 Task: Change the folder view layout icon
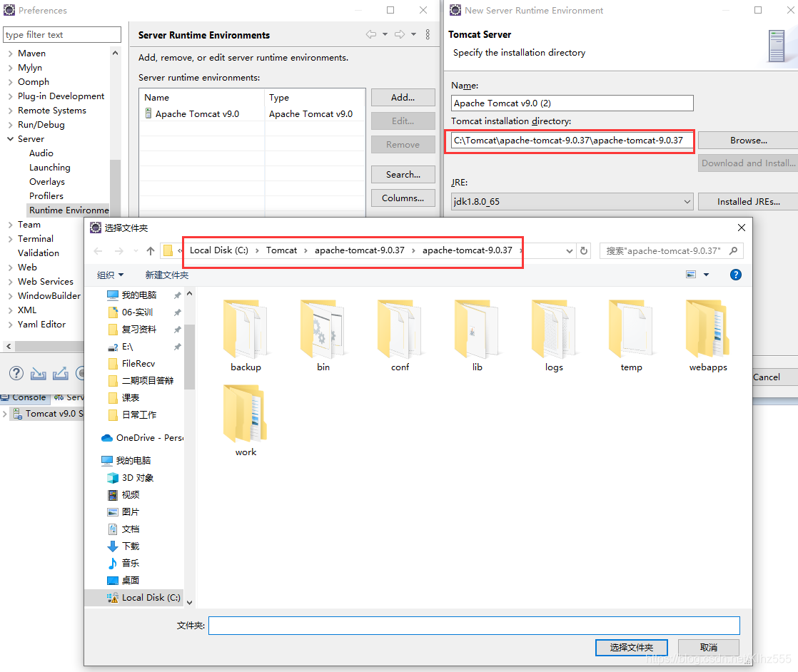pyautogui.click(x=691, y=275)
